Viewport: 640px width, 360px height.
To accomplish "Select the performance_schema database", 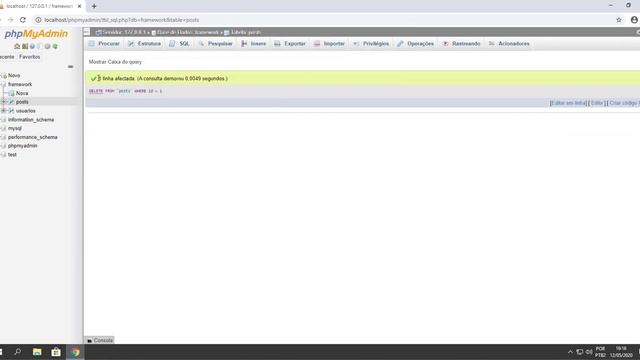I will point(33,137).
